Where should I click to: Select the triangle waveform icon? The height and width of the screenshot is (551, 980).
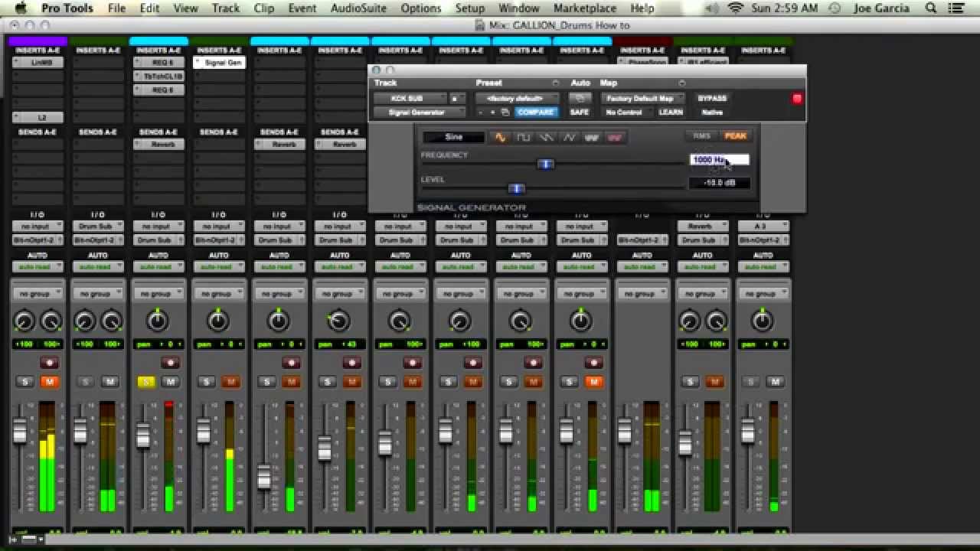(x=569, y=138)
